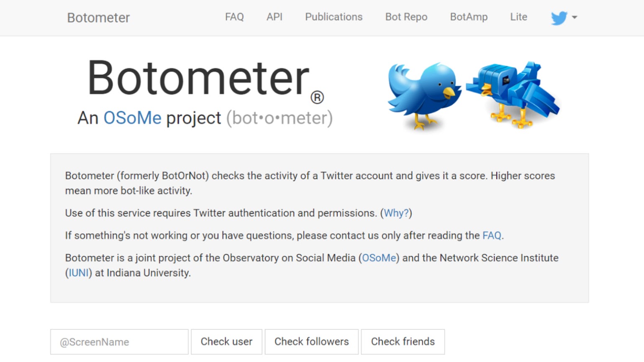Viewport: 644px width, 362px height.
Task: Click the Check followers button
Action: tap(312, 342)
